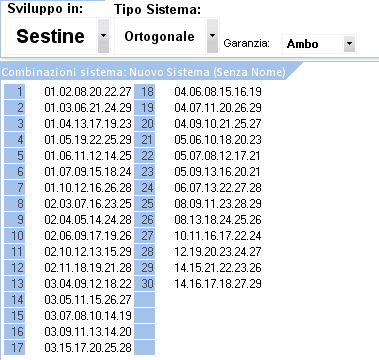The width and height of the screenshot is (379, 360).
Task: Select row number 7 header
Action: [15, 187]
